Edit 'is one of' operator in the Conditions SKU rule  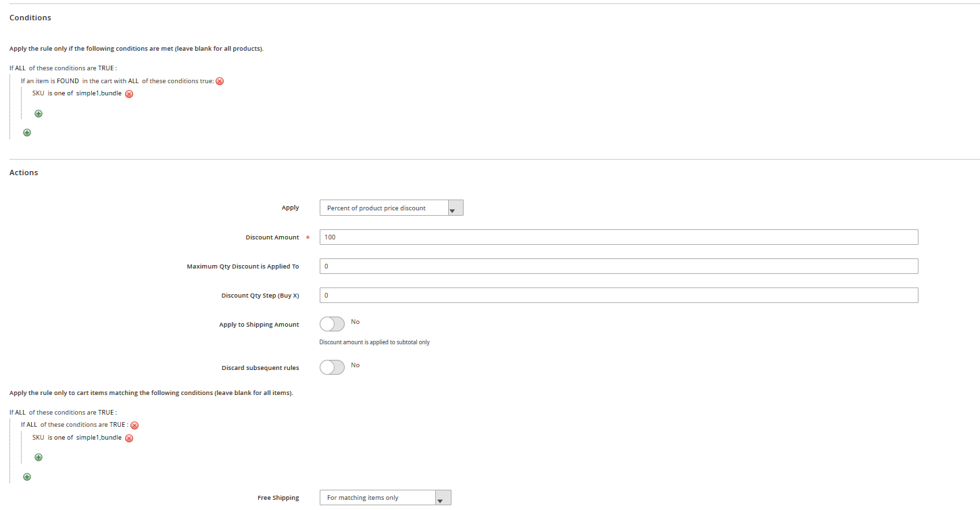[60, 93]
